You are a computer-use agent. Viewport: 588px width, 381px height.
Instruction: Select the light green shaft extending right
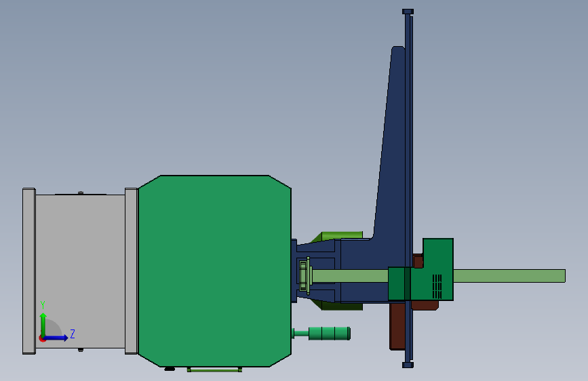click(x=509, y=276)
